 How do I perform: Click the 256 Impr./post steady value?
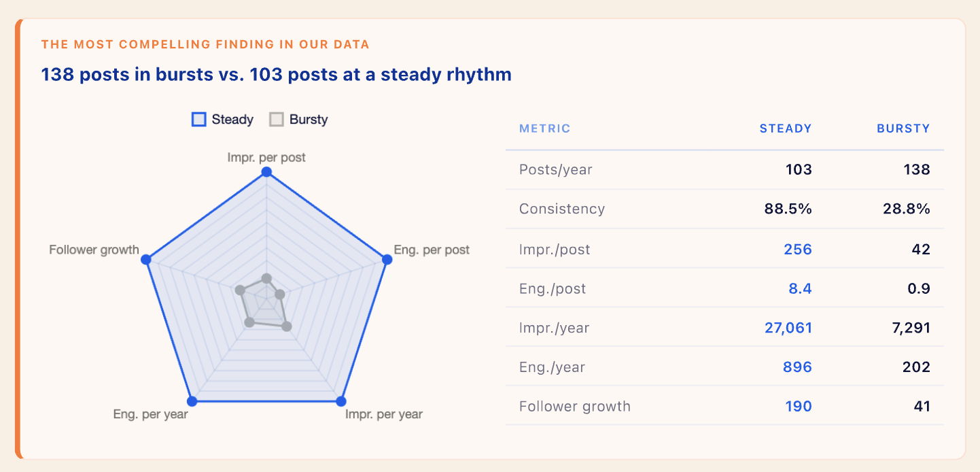798,250
